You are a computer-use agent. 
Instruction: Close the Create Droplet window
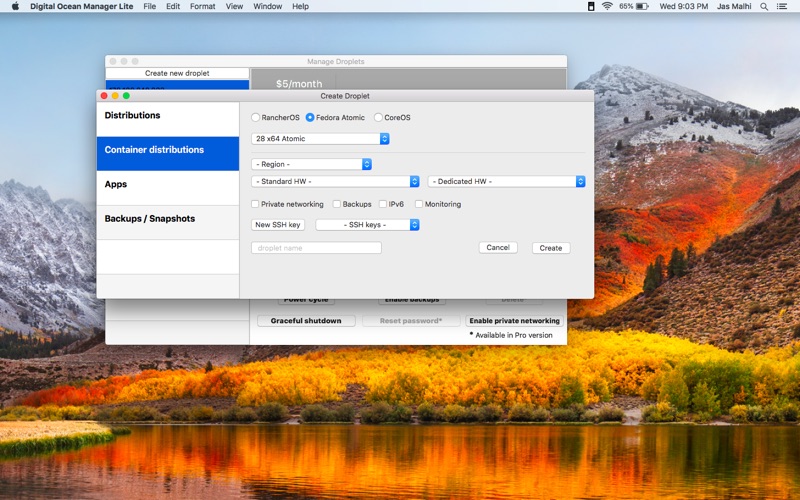104,96
